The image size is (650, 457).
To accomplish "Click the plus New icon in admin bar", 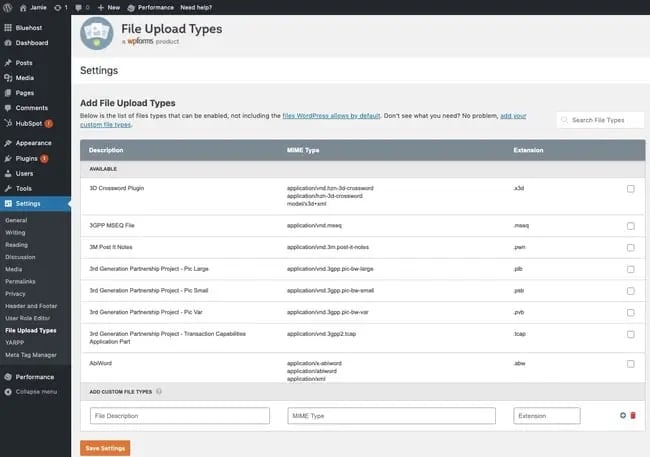I will pyautogui.click(x=101, y=7).
